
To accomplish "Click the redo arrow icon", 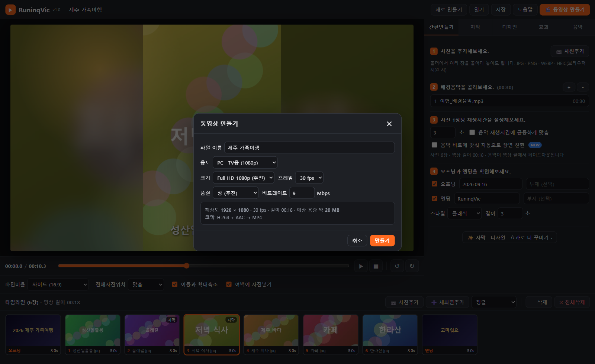I will coord(412,266).
